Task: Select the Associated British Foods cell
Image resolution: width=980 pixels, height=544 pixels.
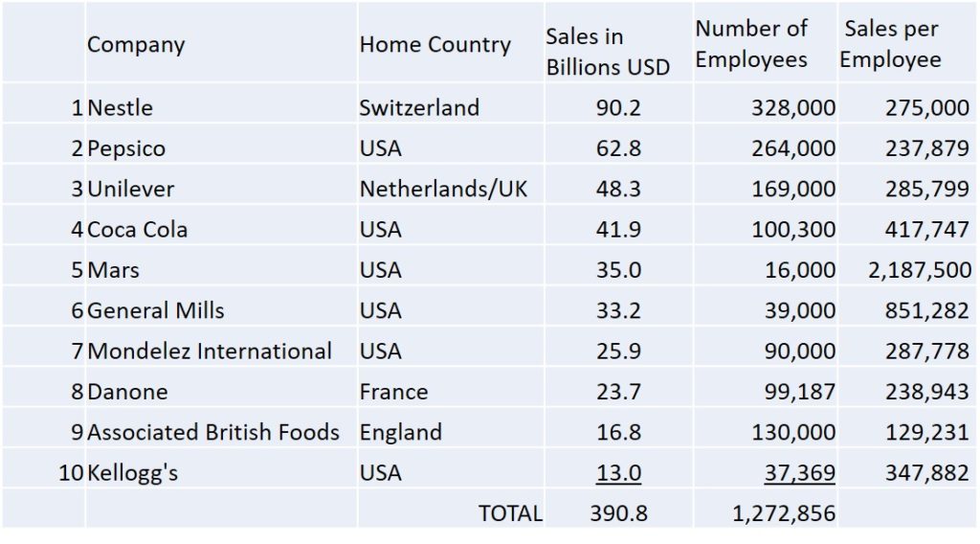Action: (213, 432)
